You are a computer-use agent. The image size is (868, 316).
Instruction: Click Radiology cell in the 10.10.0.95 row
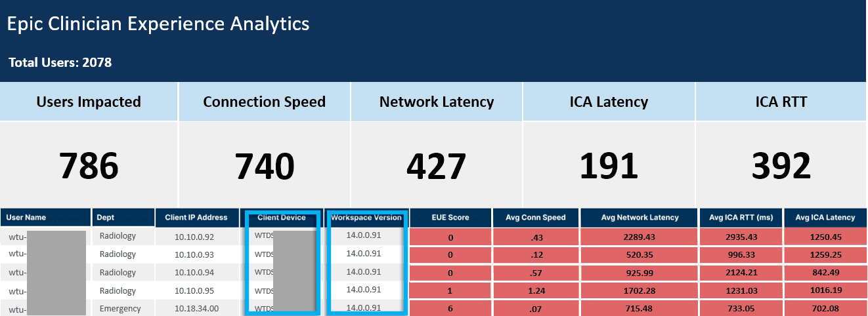point(123,291)
